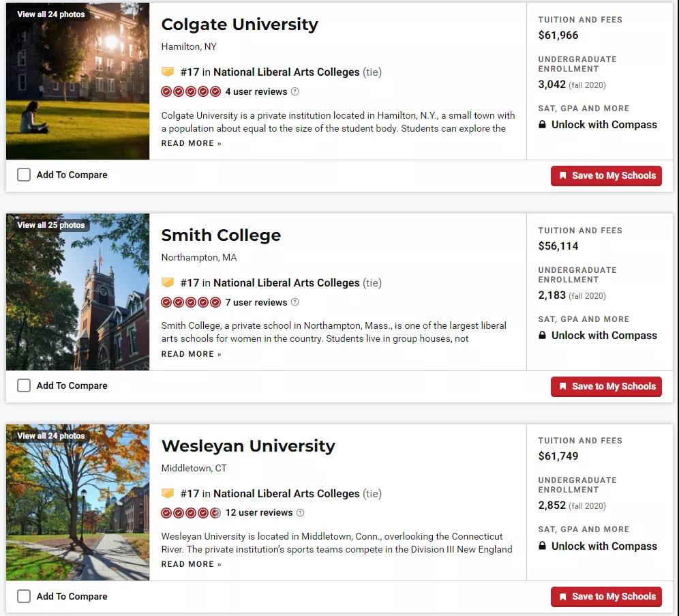Image resolution: width=679 pixels, height=616 pixels.
Task: Save Colgate University to My Schools
Action: (x=606, y=175)
